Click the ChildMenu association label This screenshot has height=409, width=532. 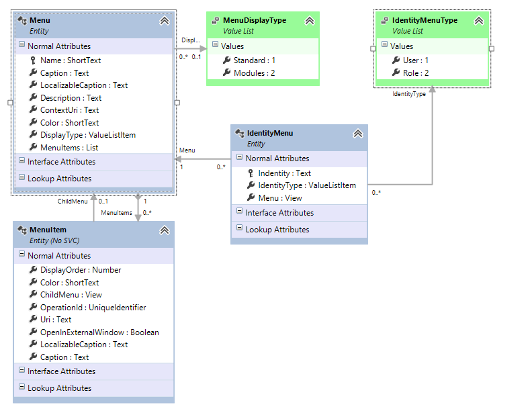click(73, 201)
